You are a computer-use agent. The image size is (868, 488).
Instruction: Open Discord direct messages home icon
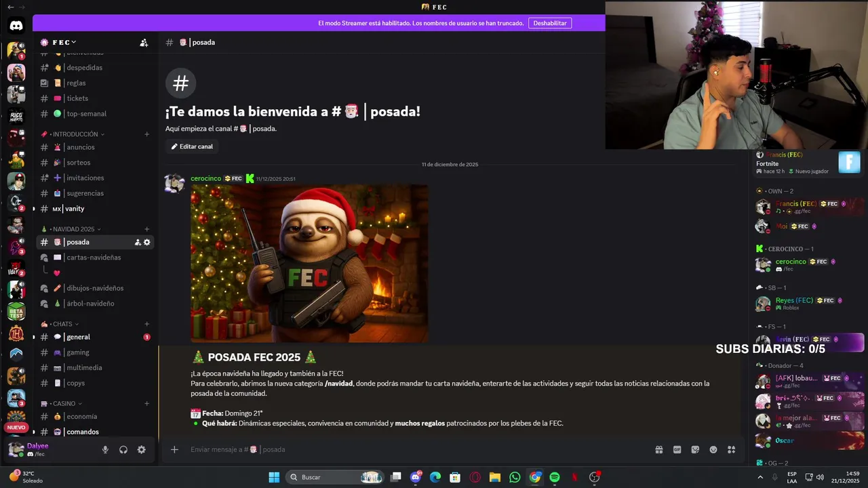coord(16,26)
